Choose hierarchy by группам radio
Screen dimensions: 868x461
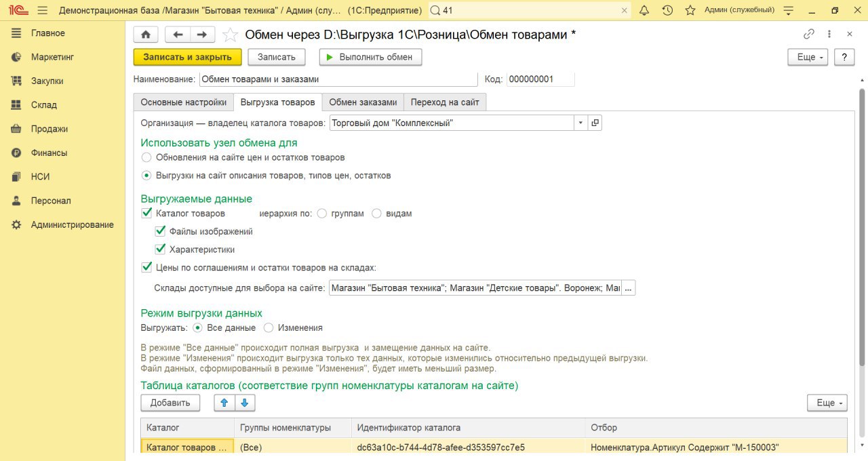[322, 213]
